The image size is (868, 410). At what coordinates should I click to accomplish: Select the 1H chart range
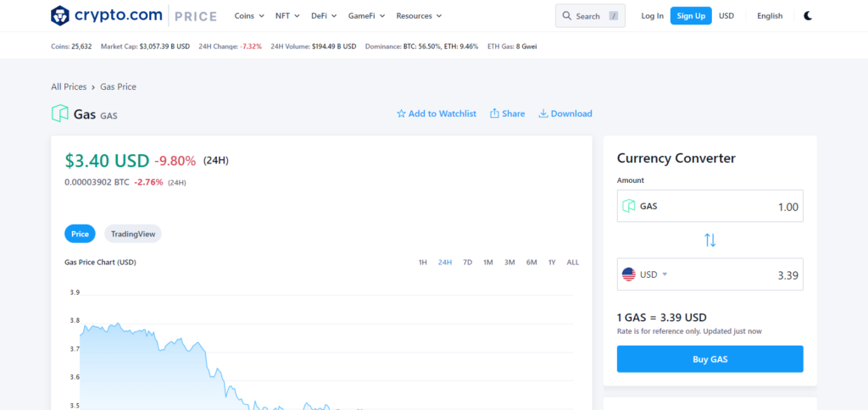pyautogui.click(x=422, y=263)
